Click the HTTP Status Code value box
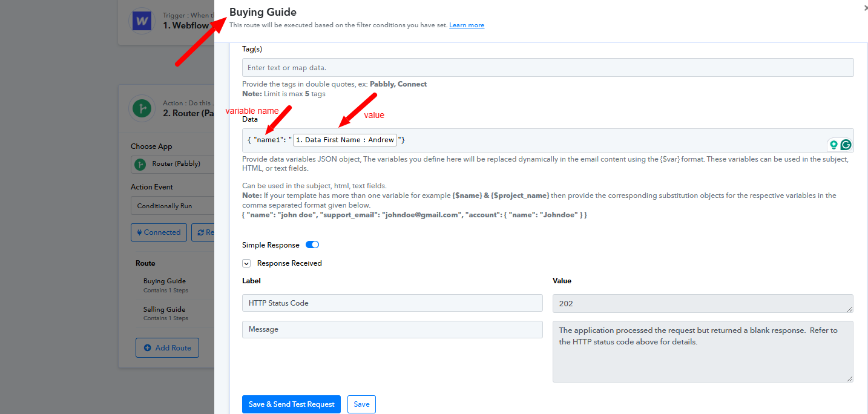Viewport: 868px width, 414px height. 703,303
